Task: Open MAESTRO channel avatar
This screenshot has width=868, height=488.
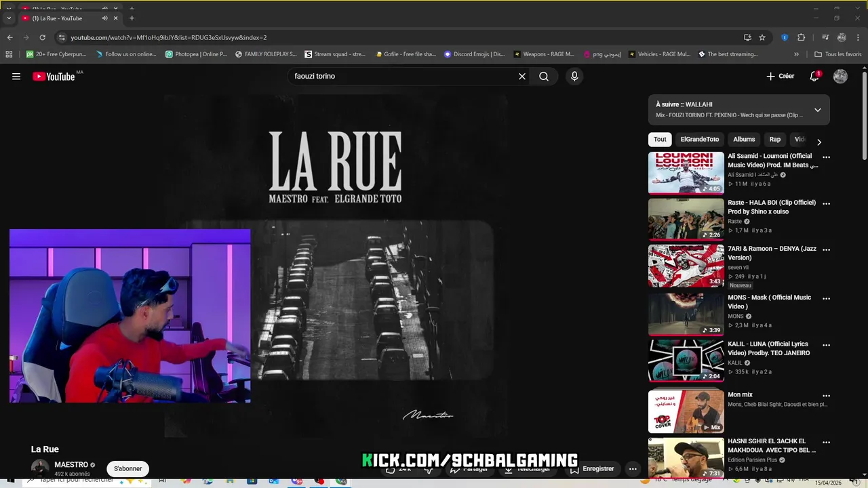Action: click(39, 468)
